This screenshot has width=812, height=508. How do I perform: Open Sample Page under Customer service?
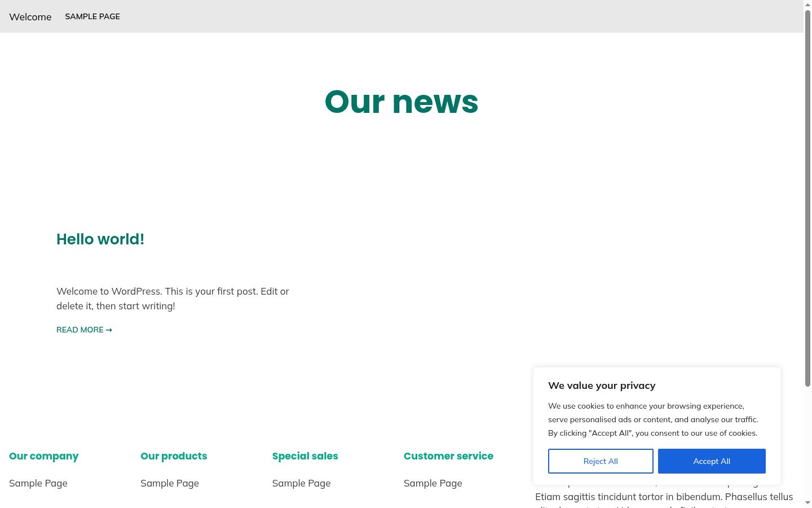pos(433,483)
